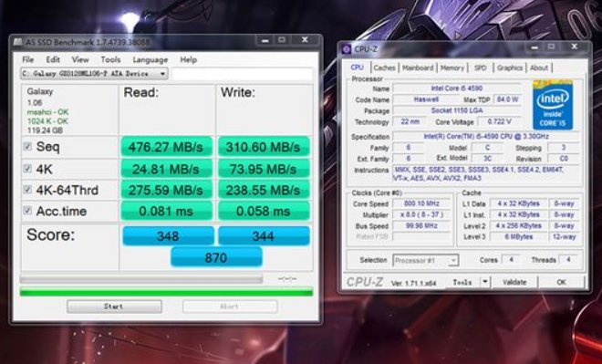Switch to the Mainboard tab in CPU-Z
602x364 pixels.
[x=418, y=68]
